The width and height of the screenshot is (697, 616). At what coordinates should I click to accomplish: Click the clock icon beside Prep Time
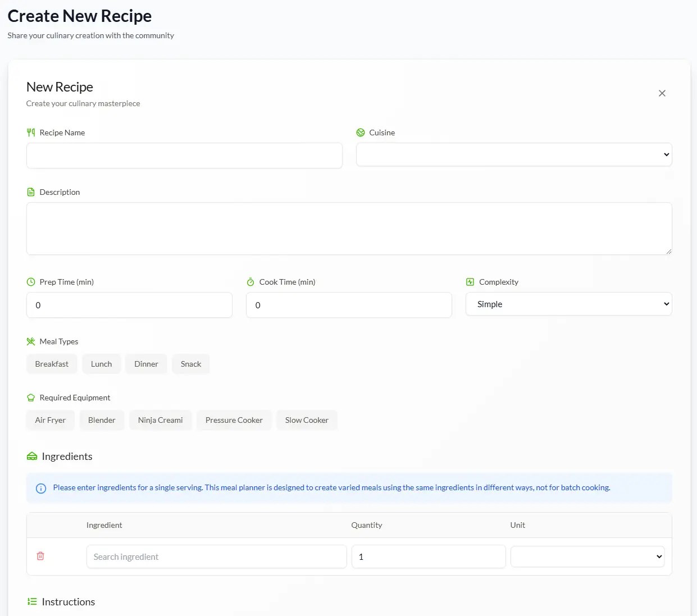point(31,282)
